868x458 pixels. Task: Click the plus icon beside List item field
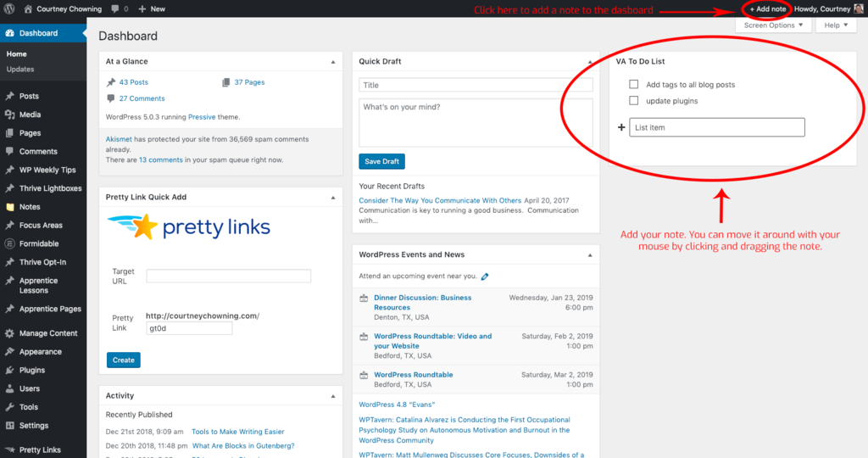point(621,127)
